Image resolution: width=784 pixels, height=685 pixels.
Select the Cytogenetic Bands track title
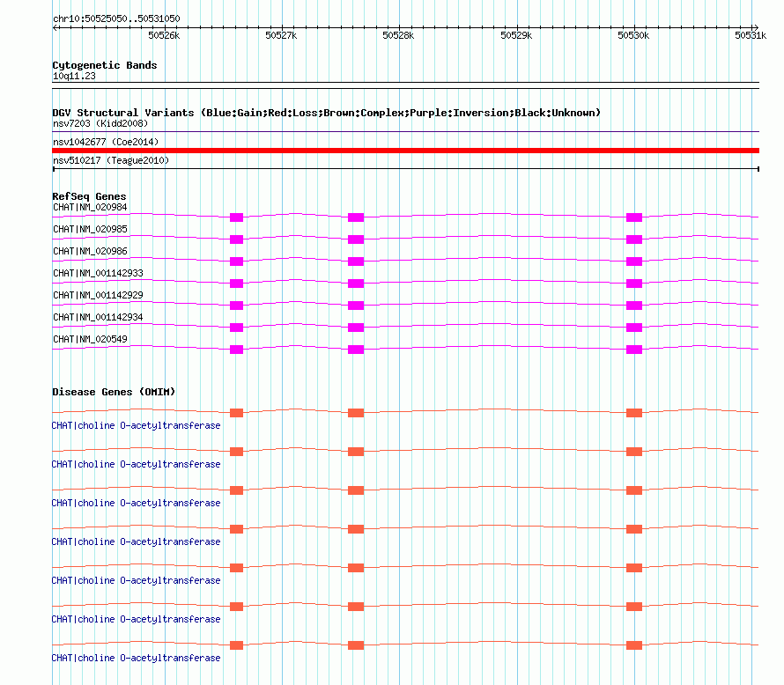(105, 65)
